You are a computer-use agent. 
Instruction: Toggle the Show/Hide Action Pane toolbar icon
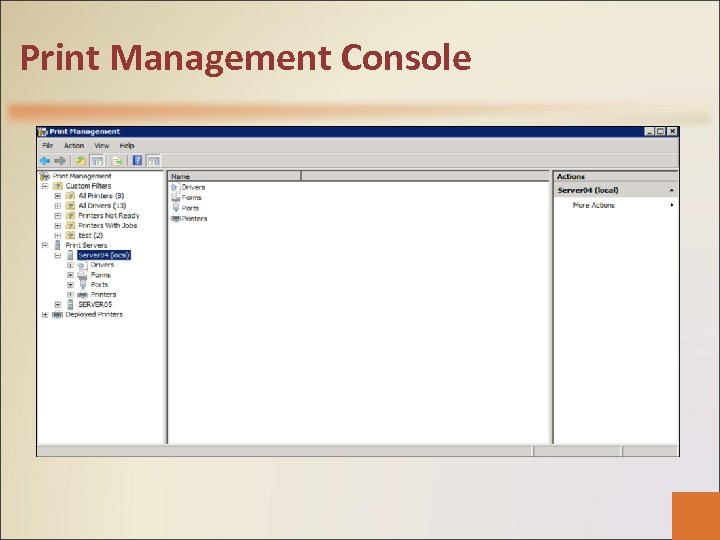tap(153, 161)
